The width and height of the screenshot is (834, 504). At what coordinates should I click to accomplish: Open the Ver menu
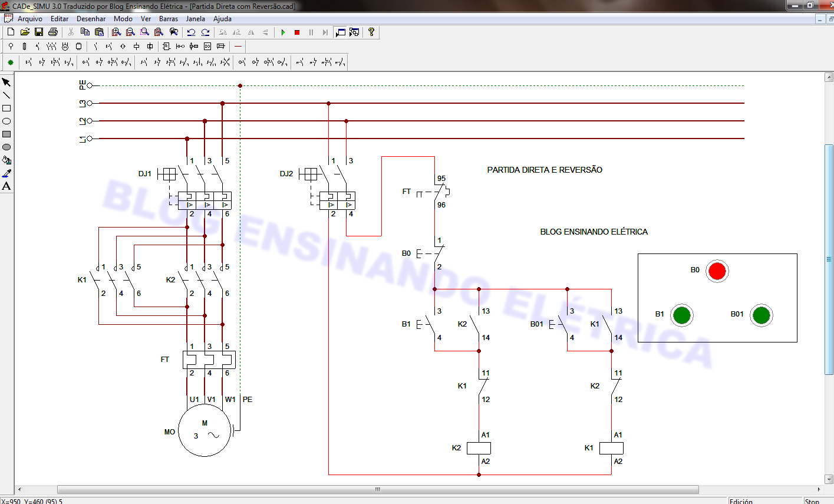(146, 18)
